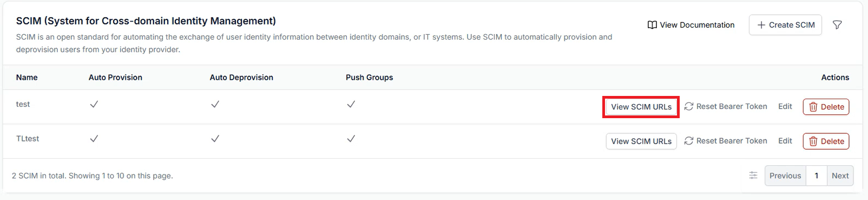Click Auto Provision checkmark in TLtest row
The image size is (868, 200).
(94, 139)
